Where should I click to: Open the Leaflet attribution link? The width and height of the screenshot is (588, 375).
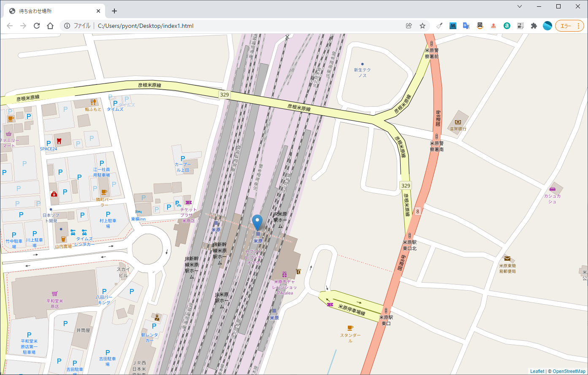[537, 371]
